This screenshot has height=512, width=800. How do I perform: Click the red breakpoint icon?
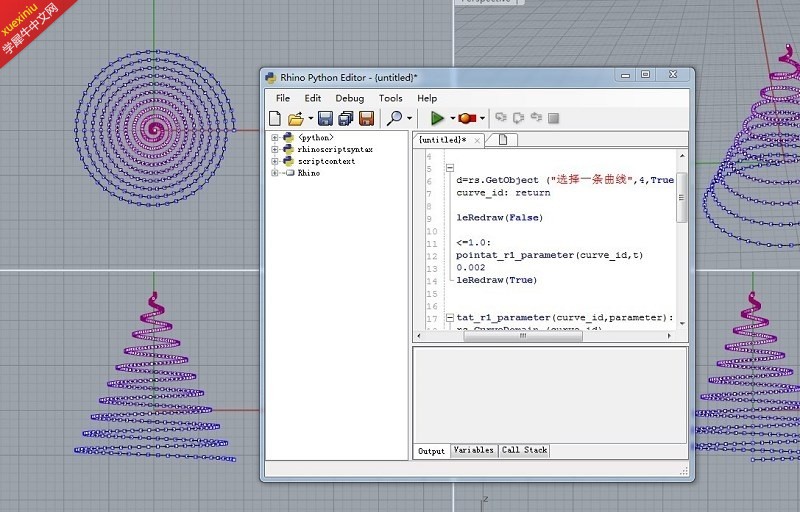click(466, 118)
